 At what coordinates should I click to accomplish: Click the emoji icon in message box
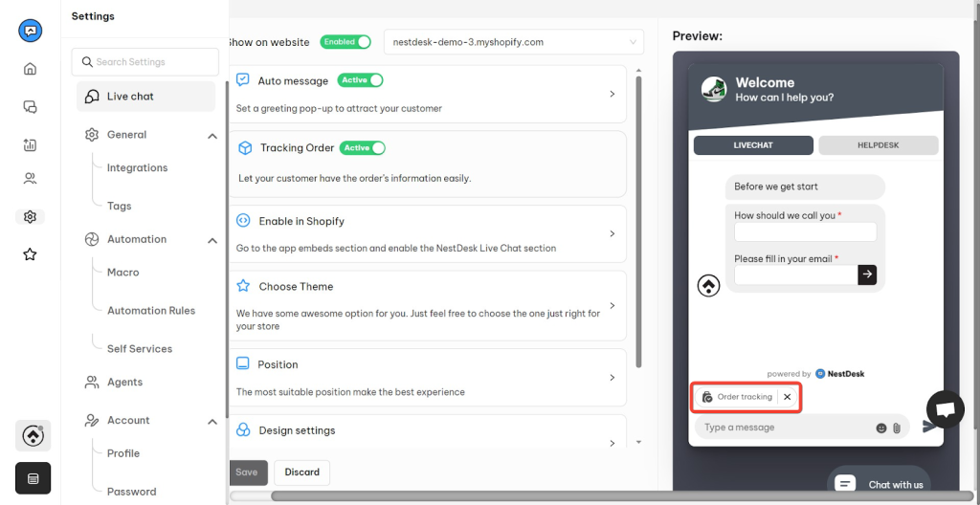(x=881, y=428)
